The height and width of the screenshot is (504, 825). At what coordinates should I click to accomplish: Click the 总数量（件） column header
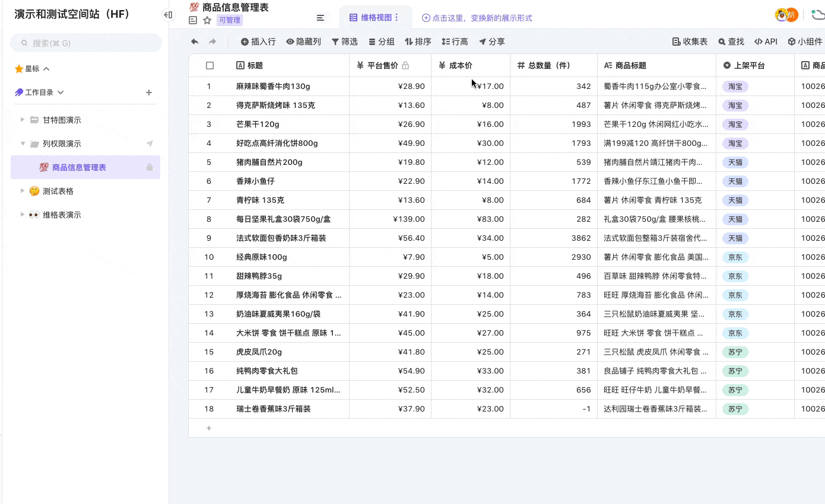click(554, 65)
